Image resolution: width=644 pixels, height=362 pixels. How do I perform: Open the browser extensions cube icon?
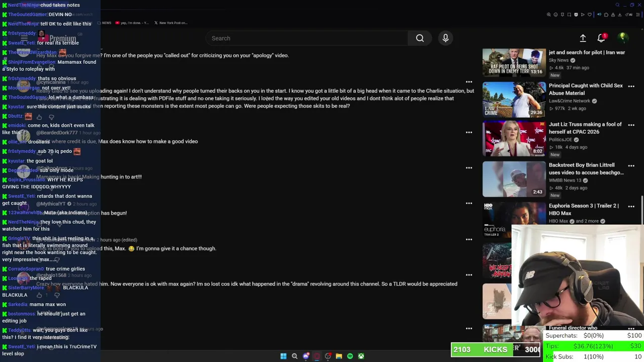pos(606,15)
